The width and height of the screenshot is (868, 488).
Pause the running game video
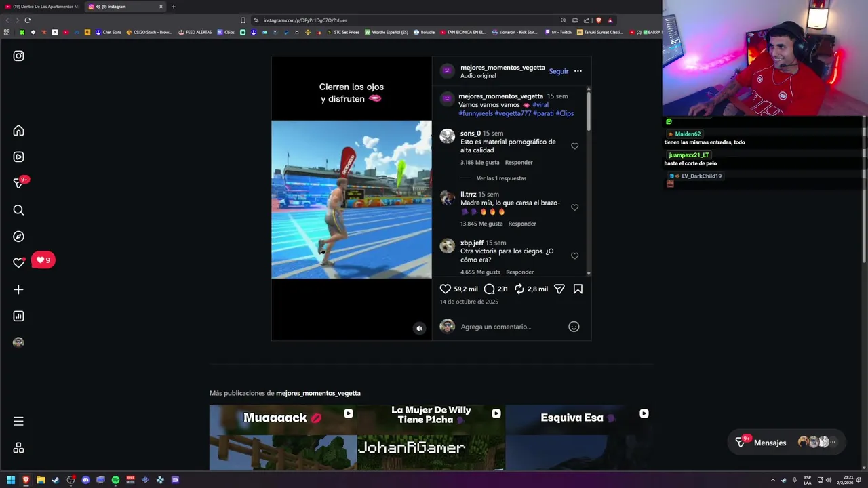[x=351, y=199]
